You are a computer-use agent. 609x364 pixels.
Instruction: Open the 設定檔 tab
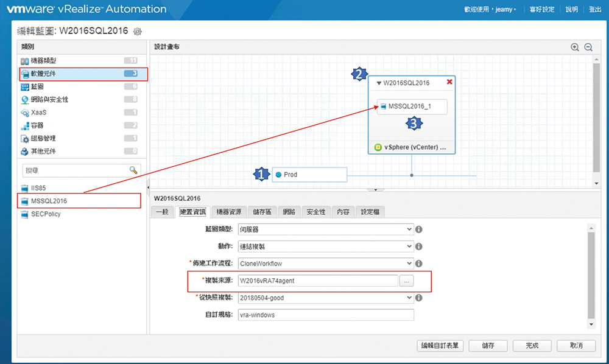click(x=370, y=212)
